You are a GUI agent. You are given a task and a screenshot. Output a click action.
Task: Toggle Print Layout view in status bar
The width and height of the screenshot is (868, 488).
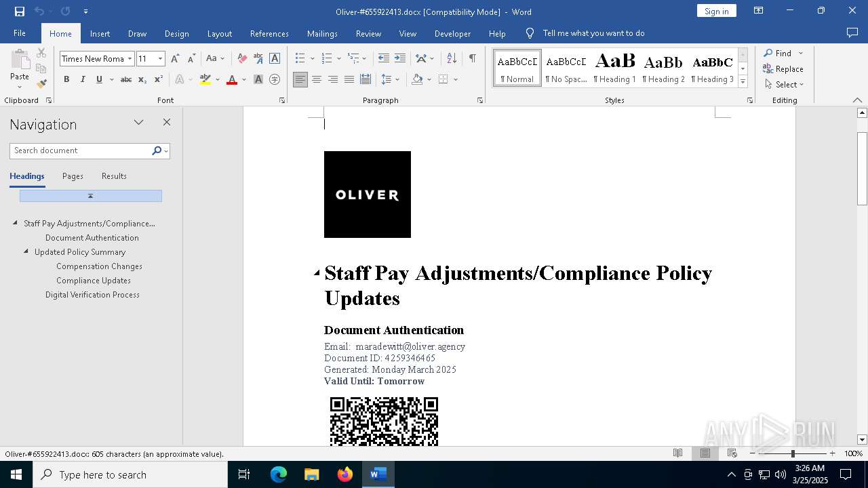(x=705, y=453)
